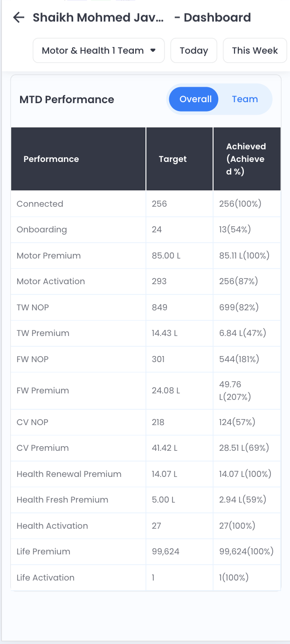The image size is (290, 644).
Task: Select the Onboarding row label
Action: pos(41,230)
